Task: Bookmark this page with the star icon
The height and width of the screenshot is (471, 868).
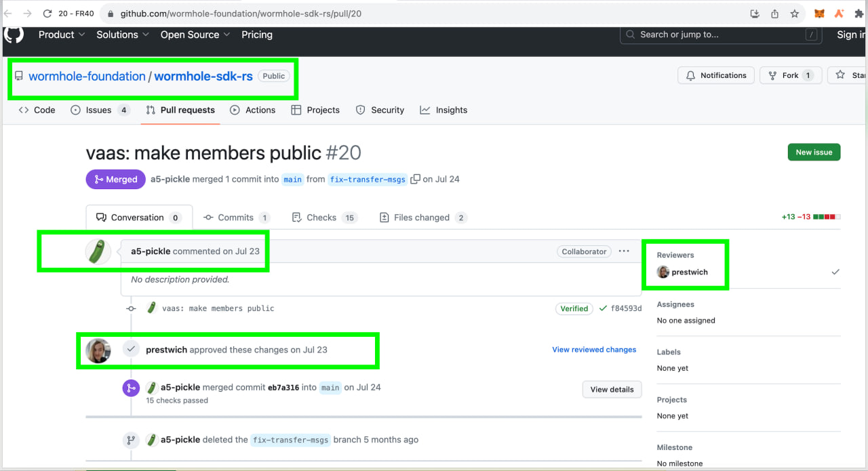Action: tap(794, 14)
